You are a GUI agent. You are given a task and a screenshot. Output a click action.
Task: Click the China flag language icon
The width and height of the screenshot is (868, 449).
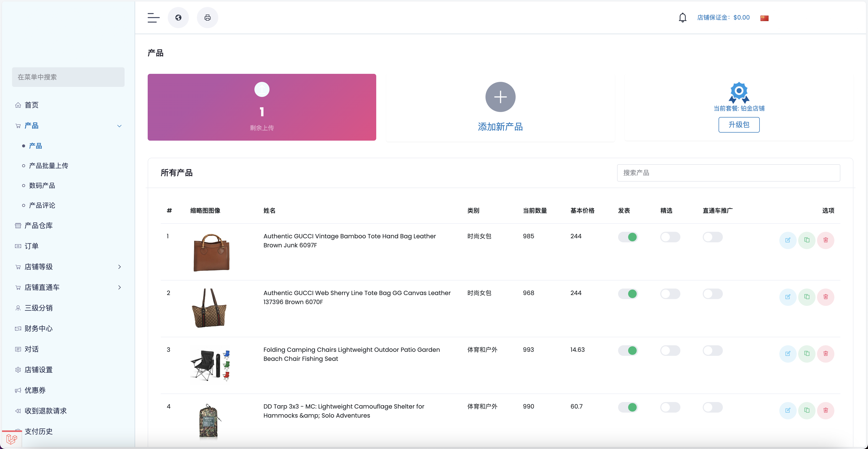pos(764,18)
